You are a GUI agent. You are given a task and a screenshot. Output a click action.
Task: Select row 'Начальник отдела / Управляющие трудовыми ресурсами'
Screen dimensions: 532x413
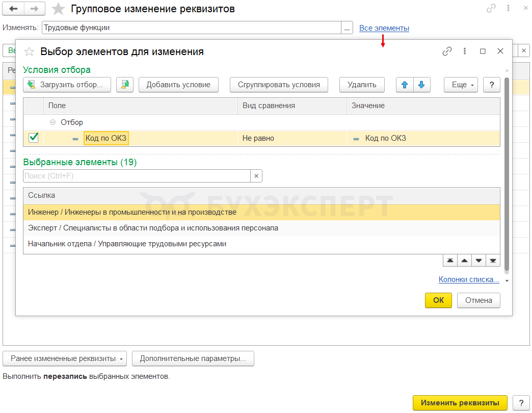tap(127, 244)
